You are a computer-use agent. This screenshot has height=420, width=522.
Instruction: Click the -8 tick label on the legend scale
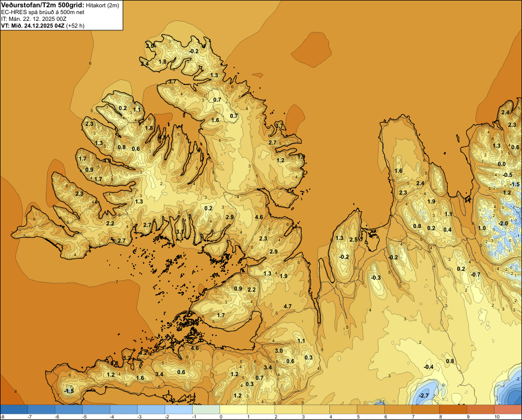2,417
